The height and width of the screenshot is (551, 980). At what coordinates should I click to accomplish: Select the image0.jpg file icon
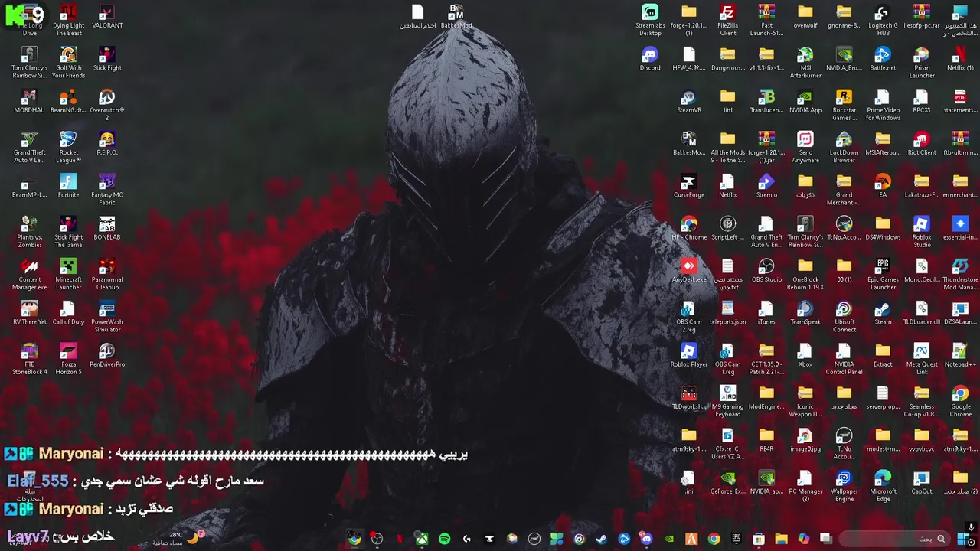[805, 440]
